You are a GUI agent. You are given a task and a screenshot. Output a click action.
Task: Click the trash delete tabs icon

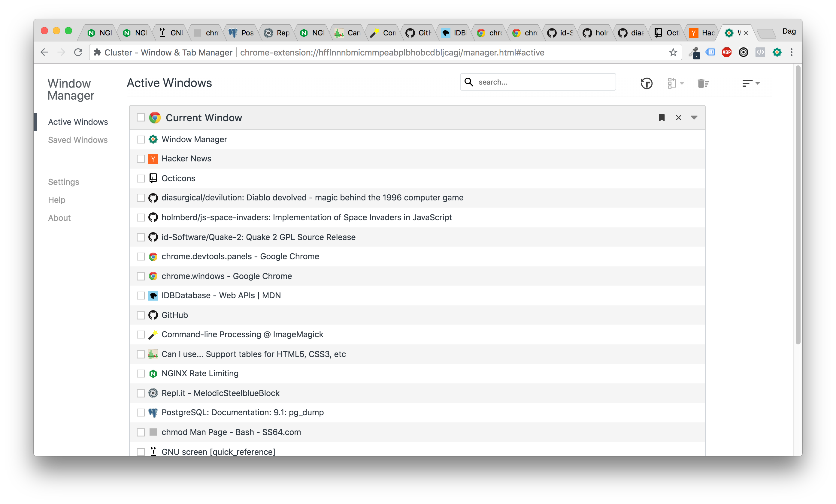[x=703, y=83]
